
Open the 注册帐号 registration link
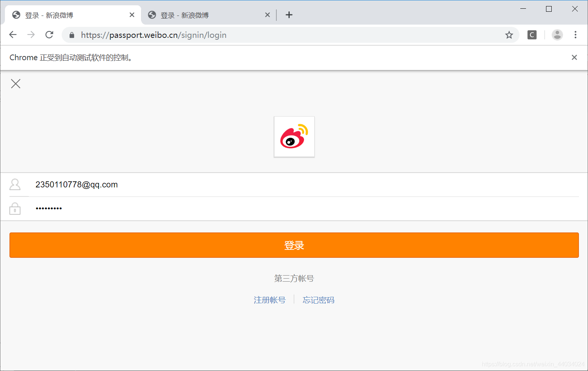tap(270, 300)
